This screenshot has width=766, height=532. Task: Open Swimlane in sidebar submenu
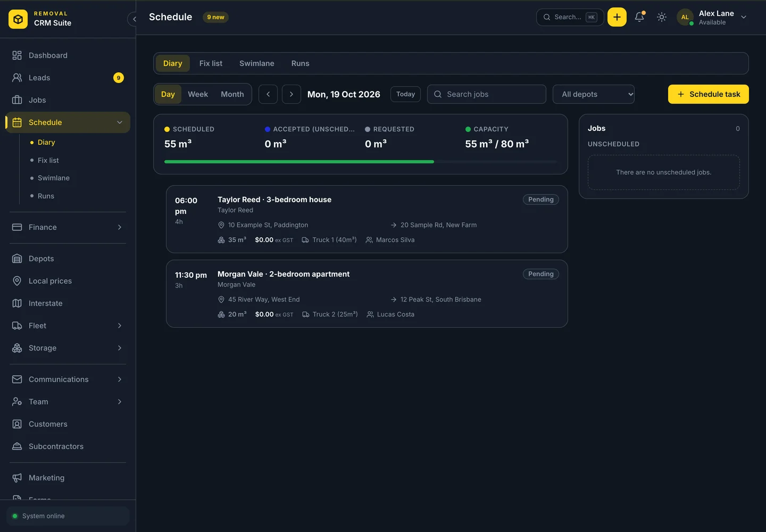pos(53,178)
